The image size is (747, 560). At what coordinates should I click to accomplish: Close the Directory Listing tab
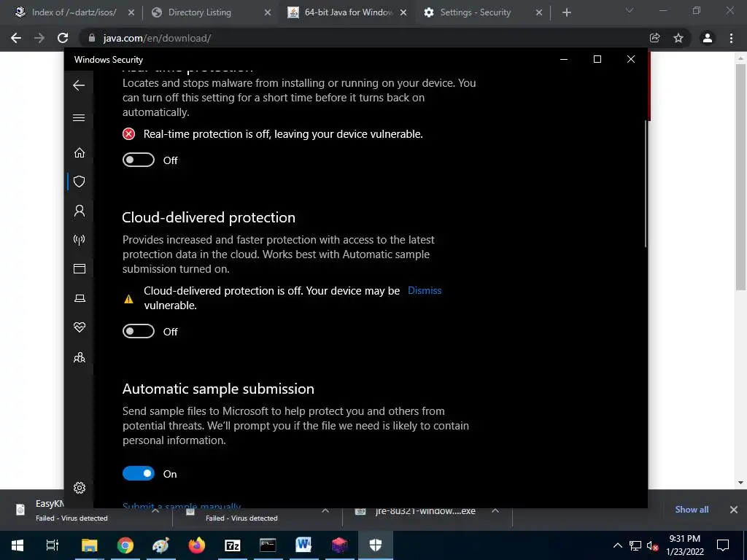click(268, 13)
